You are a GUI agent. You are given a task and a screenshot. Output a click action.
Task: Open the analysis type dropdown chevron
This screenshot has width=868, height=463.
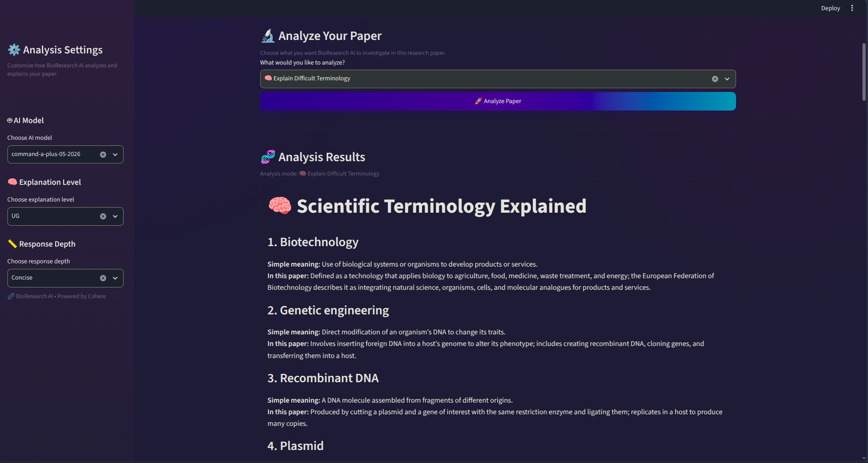tap(727, 79)
